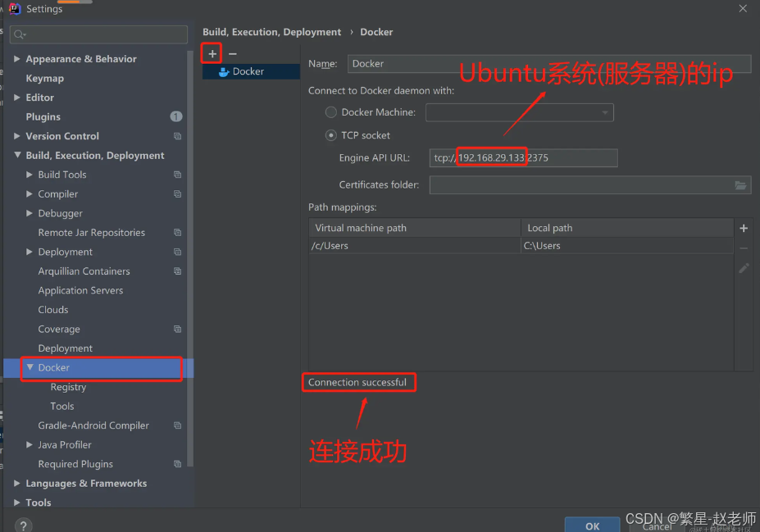Screen dimensions: 760x532
Task: Click project-level icon beside Version Control
Action: pos(177,136)
